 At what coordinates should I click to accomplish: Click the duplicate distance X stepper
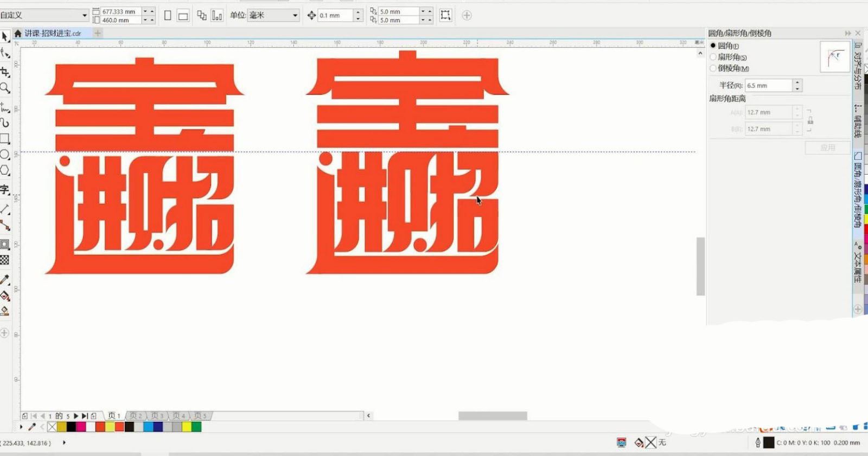[426, 11]
